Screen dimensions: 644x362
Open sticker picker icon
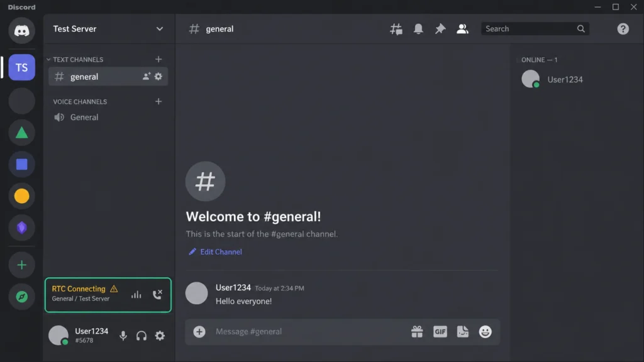click(x=462, y=332)
